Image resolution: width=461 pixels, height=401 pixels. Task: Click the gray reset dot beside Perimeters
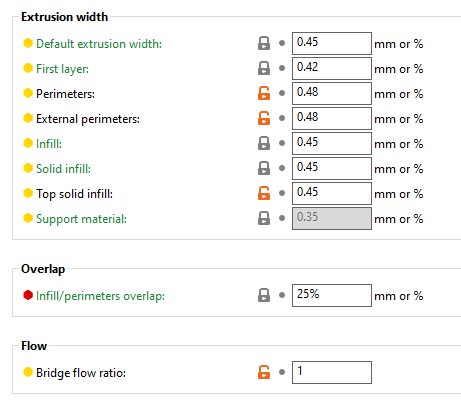click(x=282, y=93)
